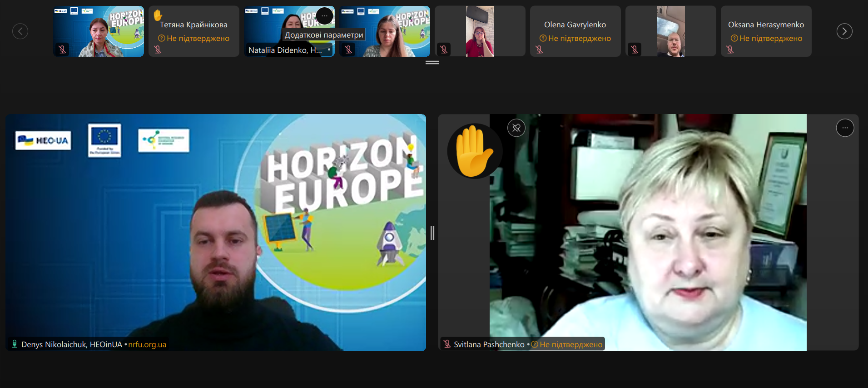
Task: Grab the horizontal resize handle below participant strip
Action: [432, 63]
